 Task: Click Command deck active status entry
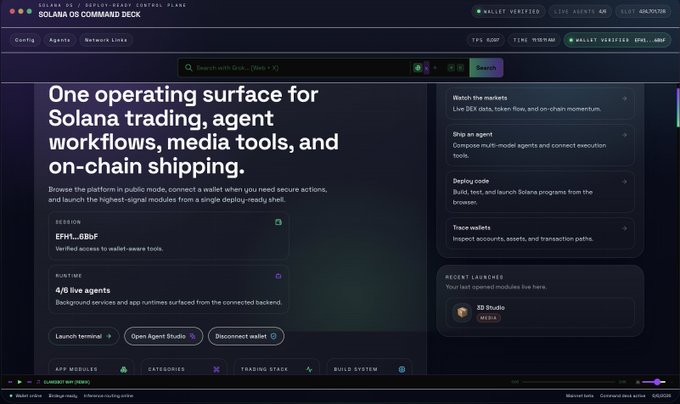(622, 396)
